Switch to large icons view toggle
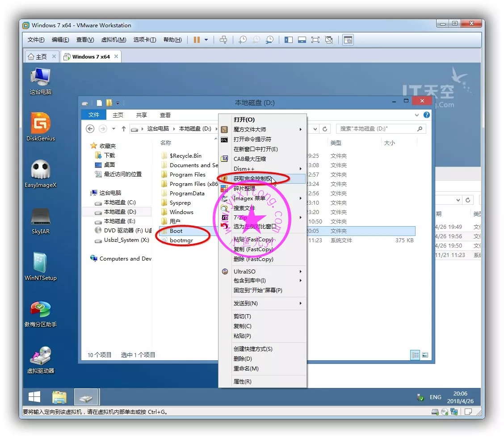 click(425, 355)
